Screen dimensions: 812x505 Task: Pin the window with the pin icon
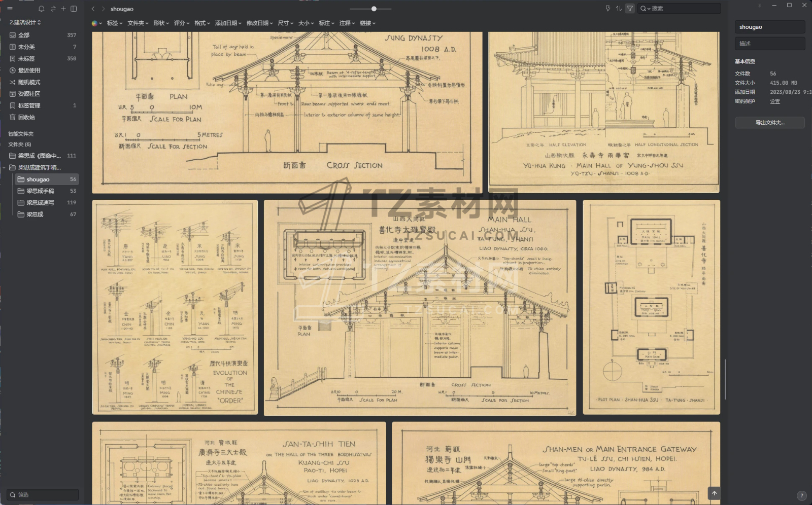point(760,5)
